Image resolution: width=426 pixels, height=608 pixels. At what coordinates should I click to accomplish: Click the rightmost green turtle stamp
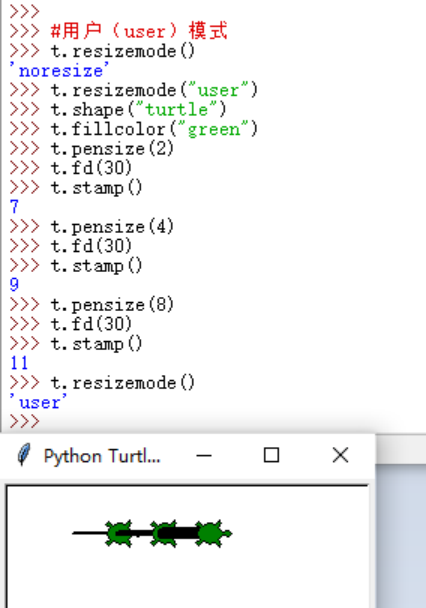(214, 534)
